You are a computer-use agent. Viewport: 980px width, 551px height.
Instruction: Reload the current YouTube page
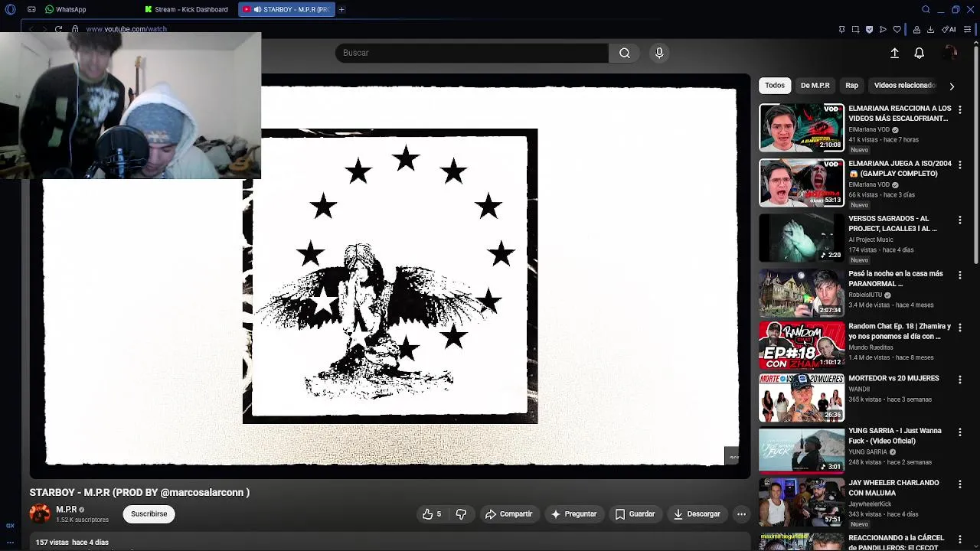tap(58, 29)
